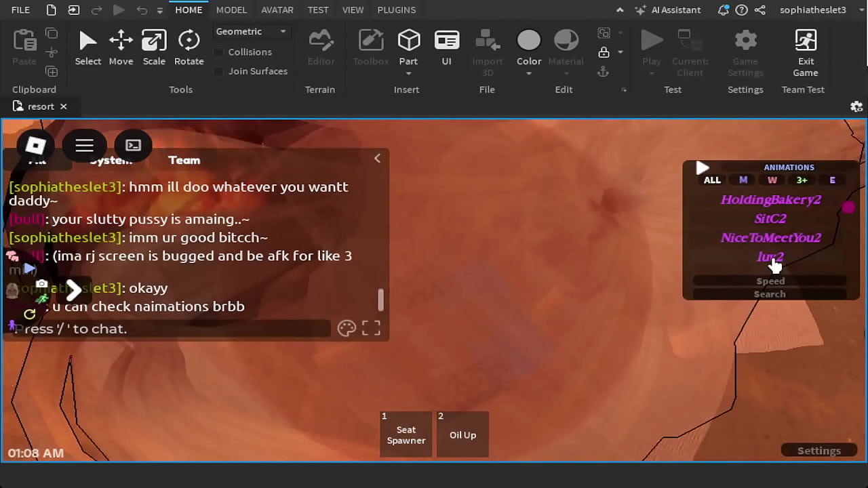
Task: Activate the Scale tool
Action: tap(154, 47)
